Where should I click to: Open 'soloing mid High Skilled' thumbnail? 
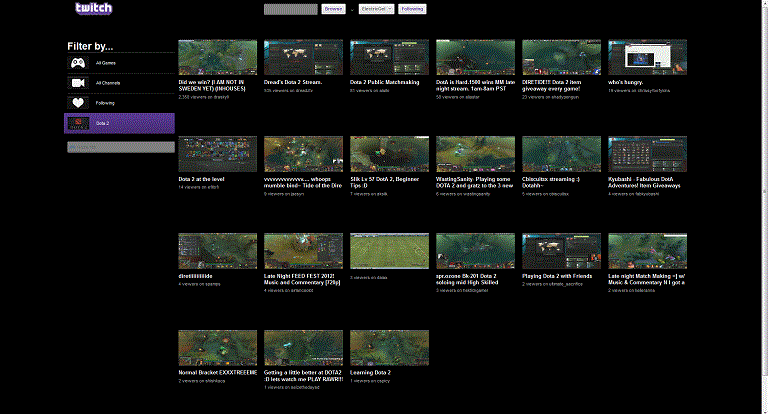(x=475, y=251)
